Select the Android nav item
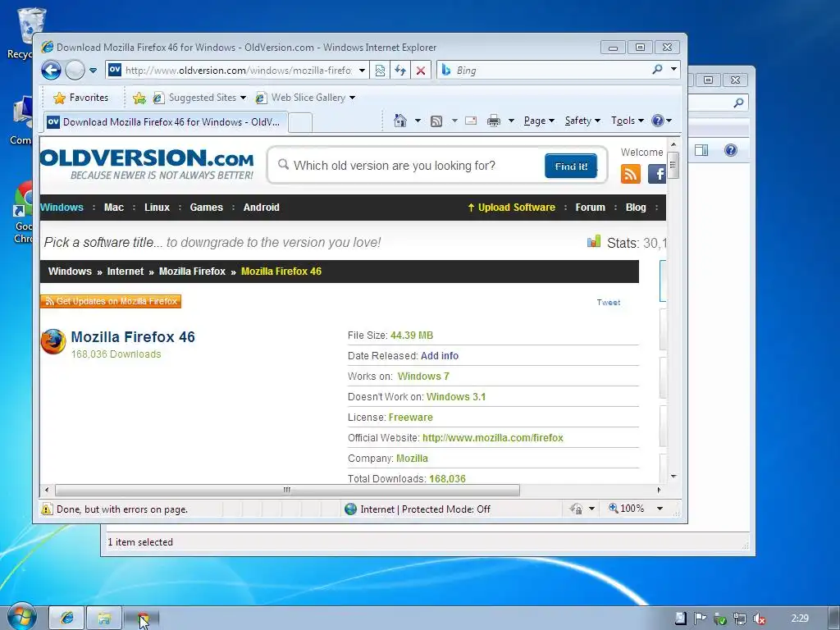This screenshot has height=630, width=840. [262, 208]
